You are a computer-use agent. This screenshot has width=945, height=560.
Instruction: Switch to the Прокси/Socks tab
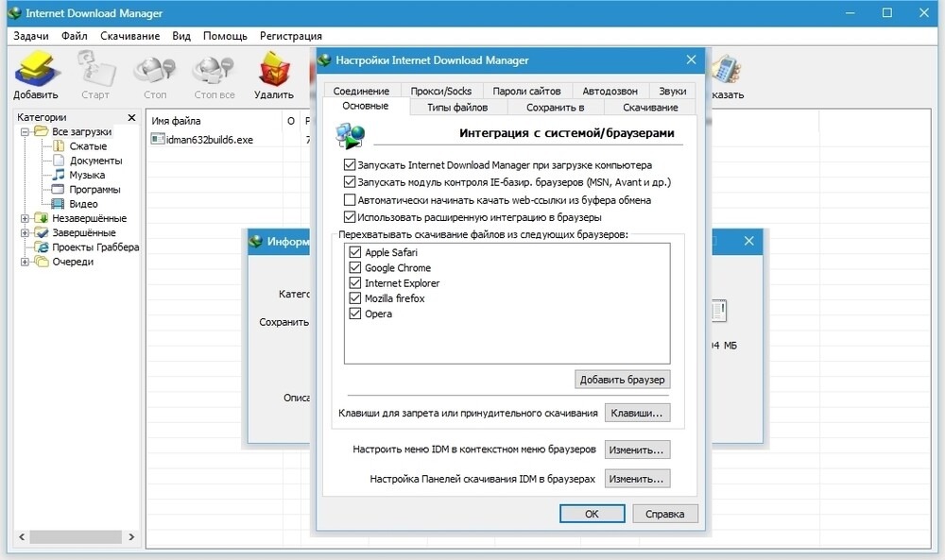click(x=440, y=91)
